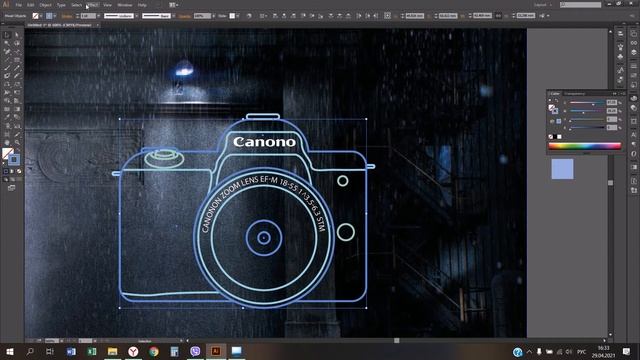Select the Pencil tool
The height and width of the screenshot is (360, 640).
tap(17, 68)
